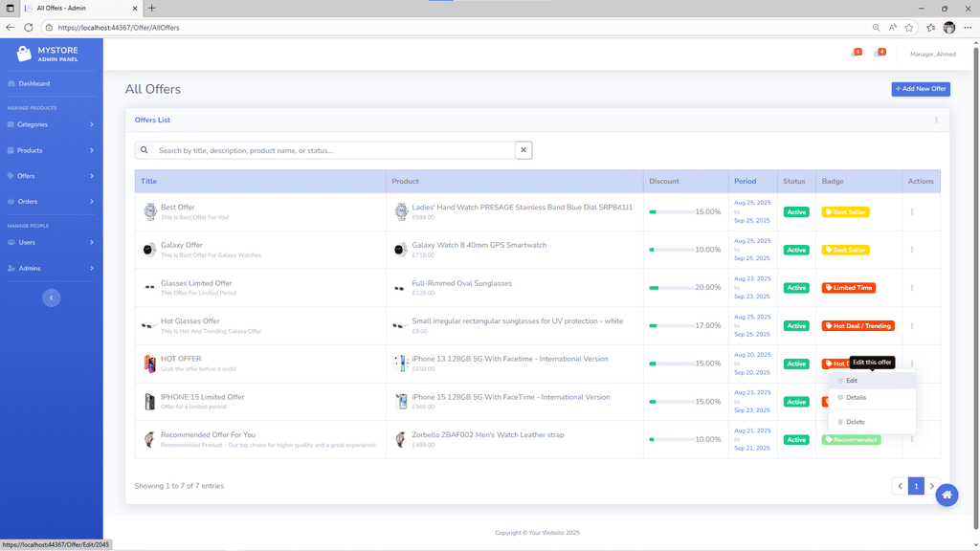The height and width of the screenshot is (551, 980).
Task: Choose Delete in the context menu
Action: pyautogui.click(x=855, y=422)
